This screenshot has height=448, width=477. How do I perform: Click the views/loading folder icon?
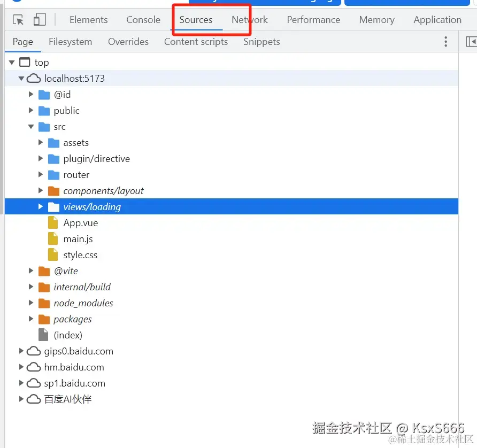tap(54, 207)
